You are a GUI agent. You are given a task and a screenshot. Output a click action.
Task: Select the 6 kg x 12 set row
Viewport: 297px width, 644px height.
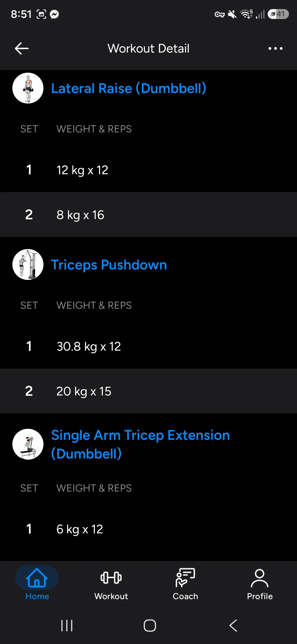[x=148, y=529]
